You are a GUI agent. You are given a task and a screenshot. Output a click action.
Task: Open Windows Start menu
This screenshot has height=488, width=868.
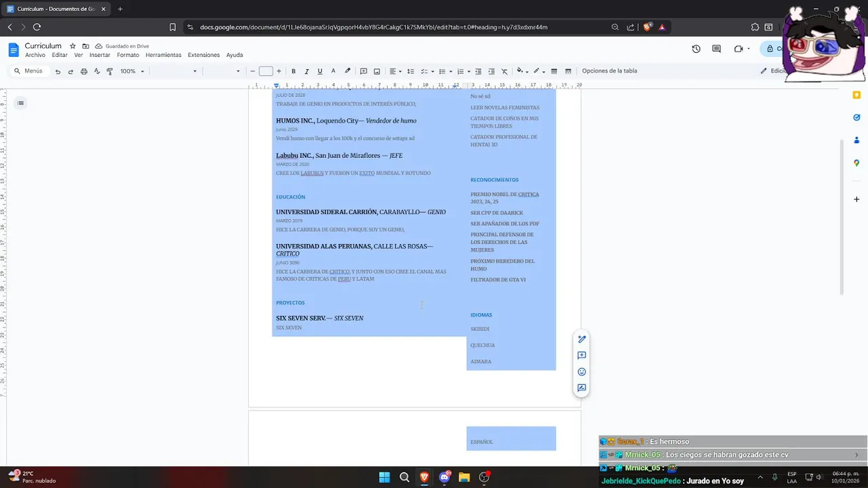[384, 477]
